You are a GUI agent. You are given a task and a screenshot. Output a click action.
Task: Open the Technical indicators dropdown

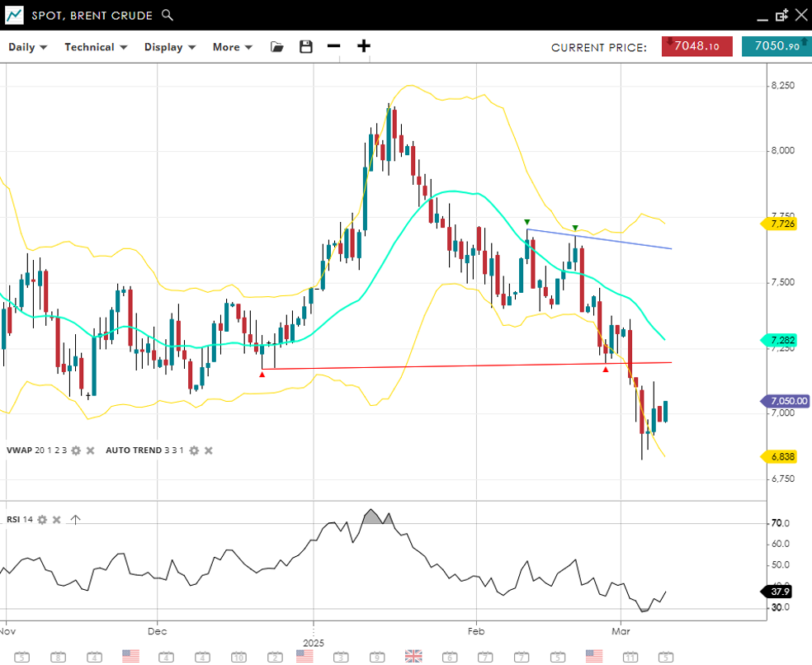[96, 47]
